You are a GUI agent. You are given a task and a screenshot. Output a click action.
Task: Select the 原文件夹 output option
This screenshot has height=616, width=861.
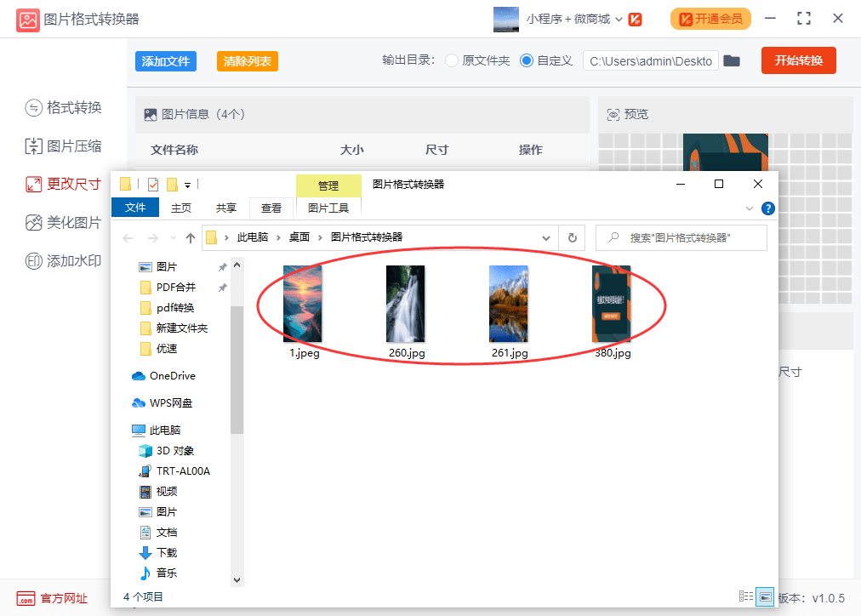[x=452, y=60]
